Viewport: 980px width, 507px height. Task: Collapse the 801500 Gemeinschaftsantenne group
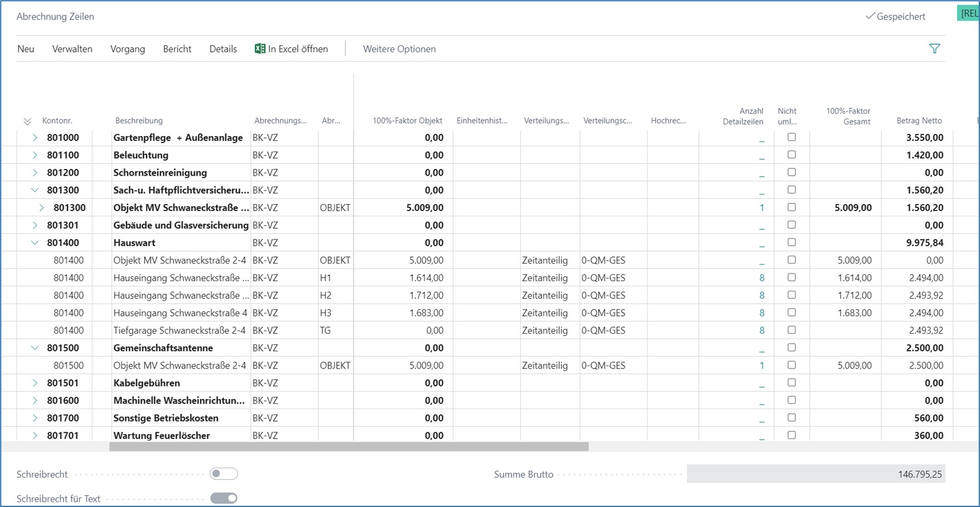click(35, 348)
